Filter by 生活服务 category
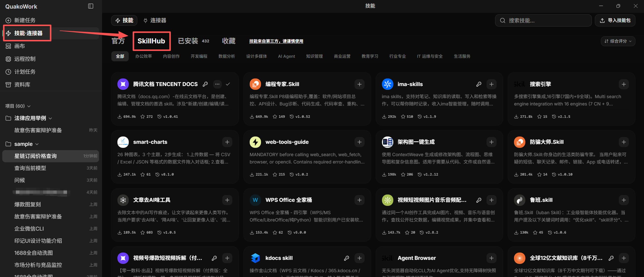 tap(462, 57)
